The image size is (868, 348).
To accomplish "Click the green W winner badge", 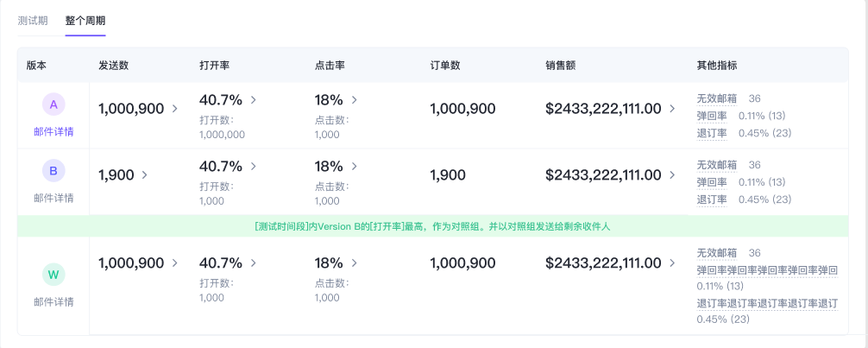I will pos(53,275).
